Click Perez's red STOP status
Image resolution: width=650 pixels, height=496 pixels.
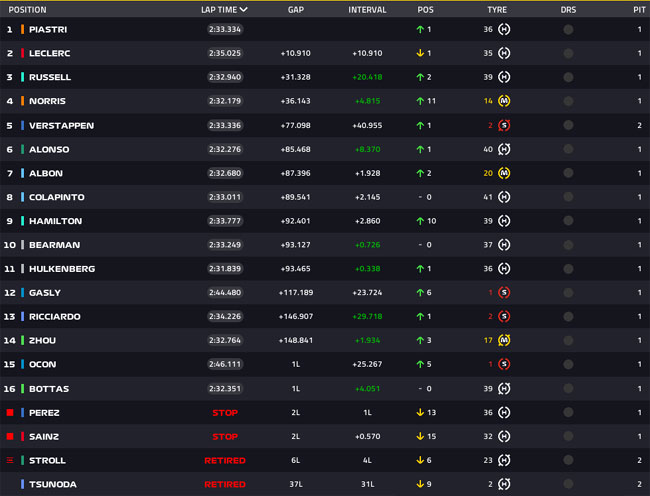[225, 413]
